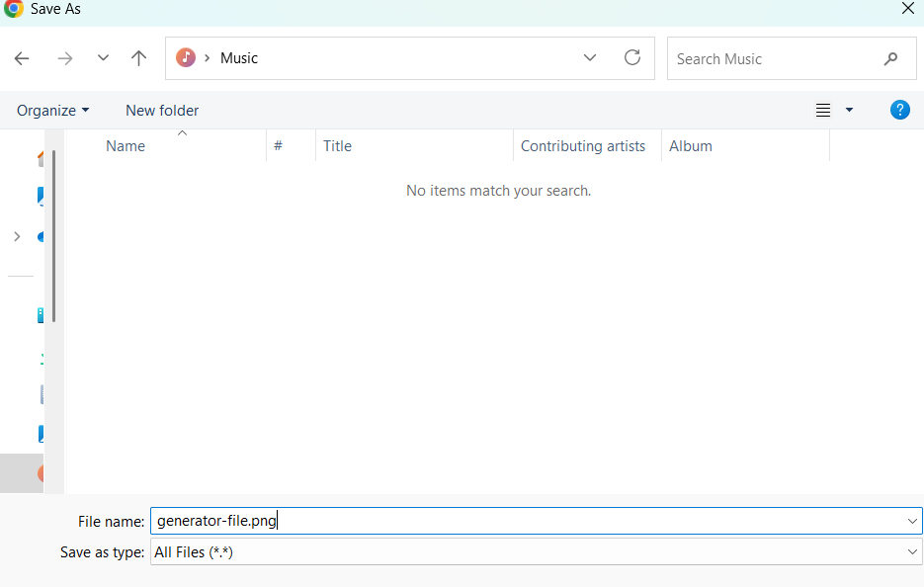Expand the File name history dropdown arrow
The height and width of the screenshot is (587, 924).
pyautogui.click(x=912, y=521)
